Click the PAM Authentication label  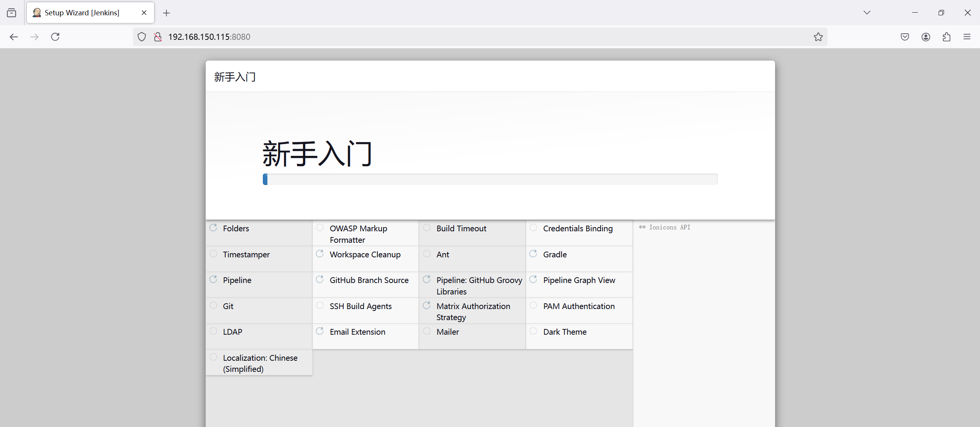(579, 306)
